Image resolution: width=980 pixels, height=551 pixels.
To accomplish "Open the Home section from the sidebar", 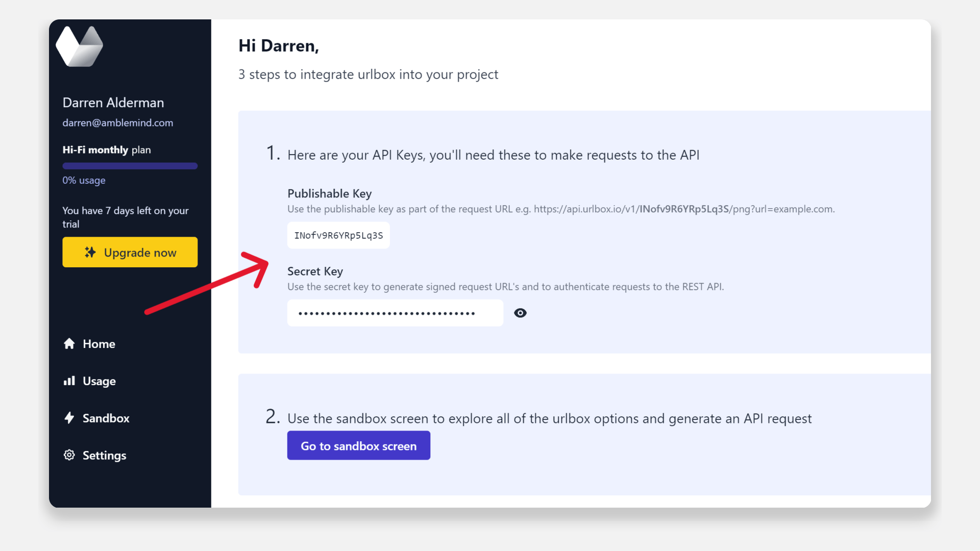I will point(99,344).
